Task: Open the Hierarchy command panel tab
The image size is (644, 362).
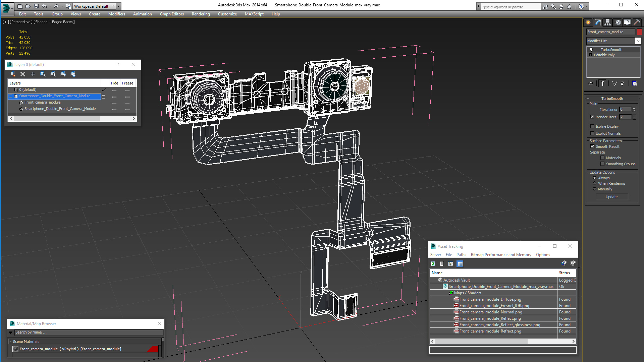Action: [607, 22]
